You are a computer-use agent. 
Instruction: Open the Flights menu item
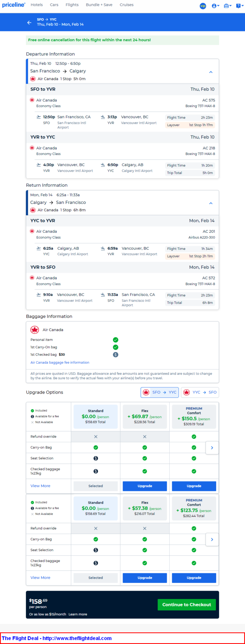(x=72, y=5)
